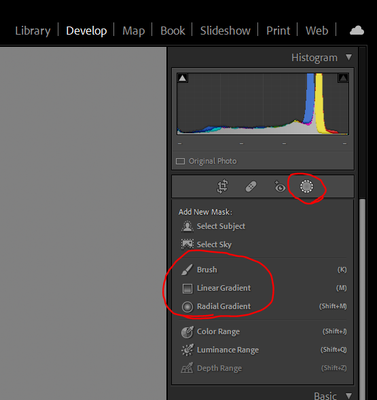377x400 pixels.
Task: Choose the Radial Gradient mask icon
Action: pos(187,307)
